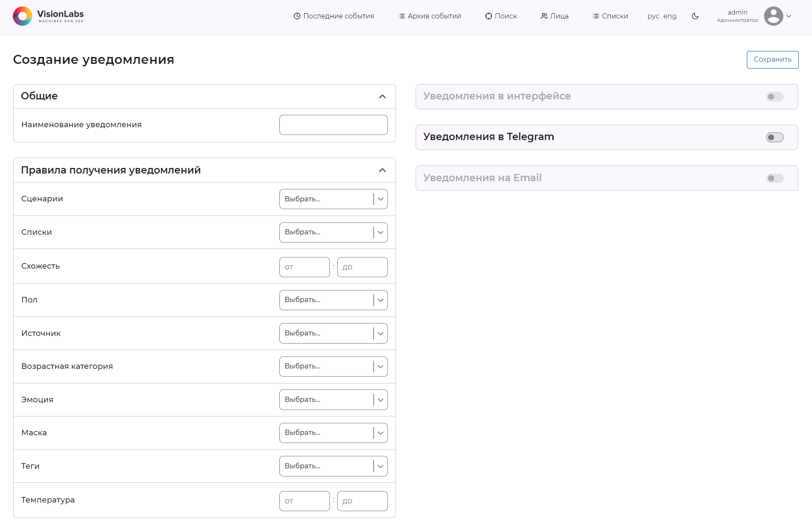Collapse the Общие section
The width and height of the screenshot is (812, 527).
pos(382,96)
